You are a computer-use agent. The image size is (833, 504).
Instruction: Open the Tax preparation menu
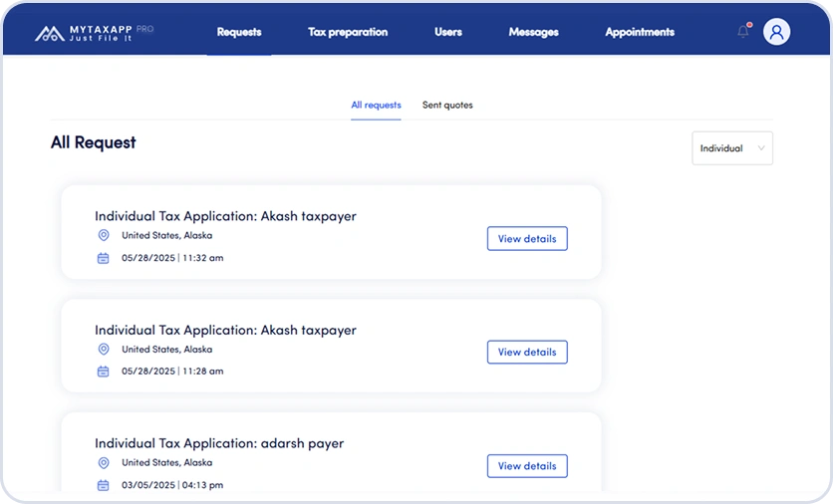(x=348, y=32)
